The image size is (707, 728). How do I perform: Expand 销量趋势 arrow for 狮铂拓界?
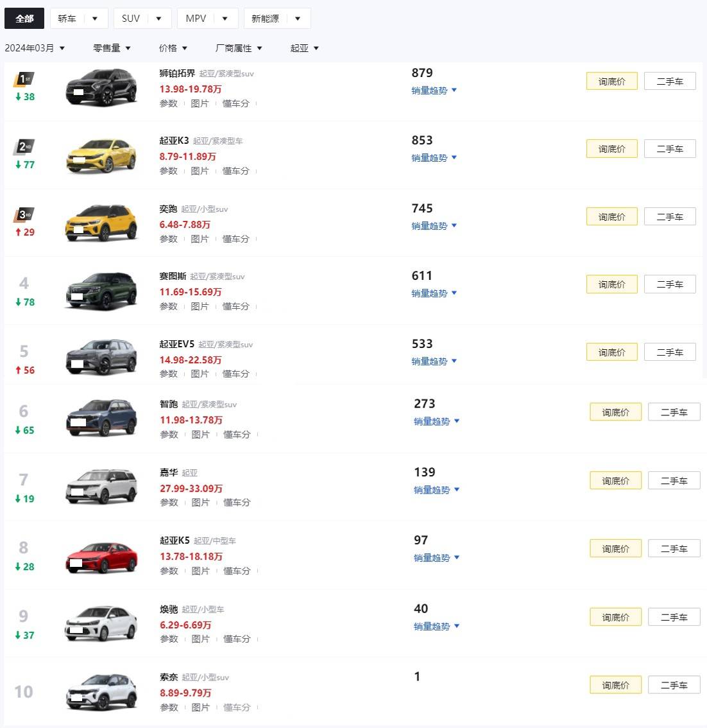tap(454, 90)
